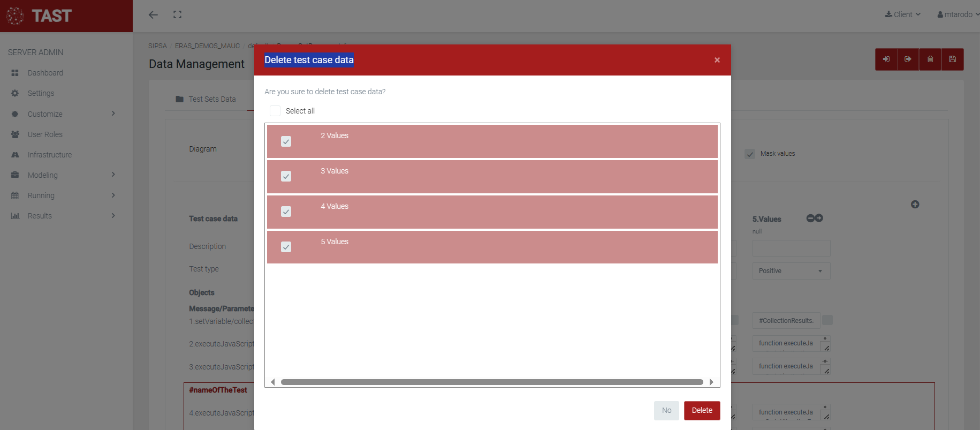Click the trash delete icon in top toolbar
The width and height of the screenshot is (980, 430).
tap(930, 59)
